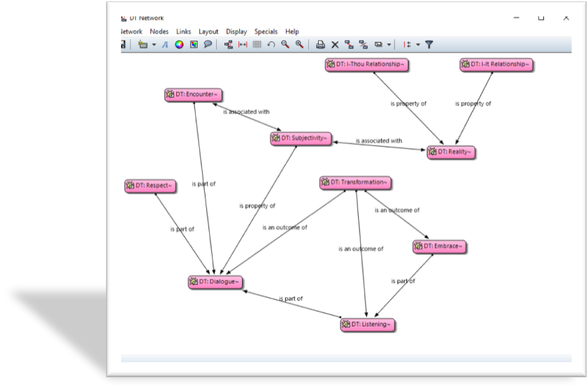Click the zoom out magnifier icon
This screenshot has width=588, height=388.
point(285,45)
